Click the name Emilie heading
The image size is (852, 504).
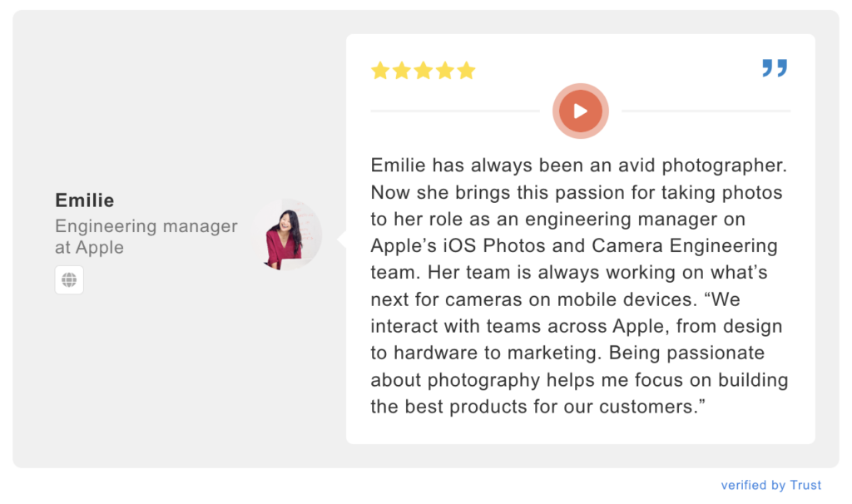(84, 200)
